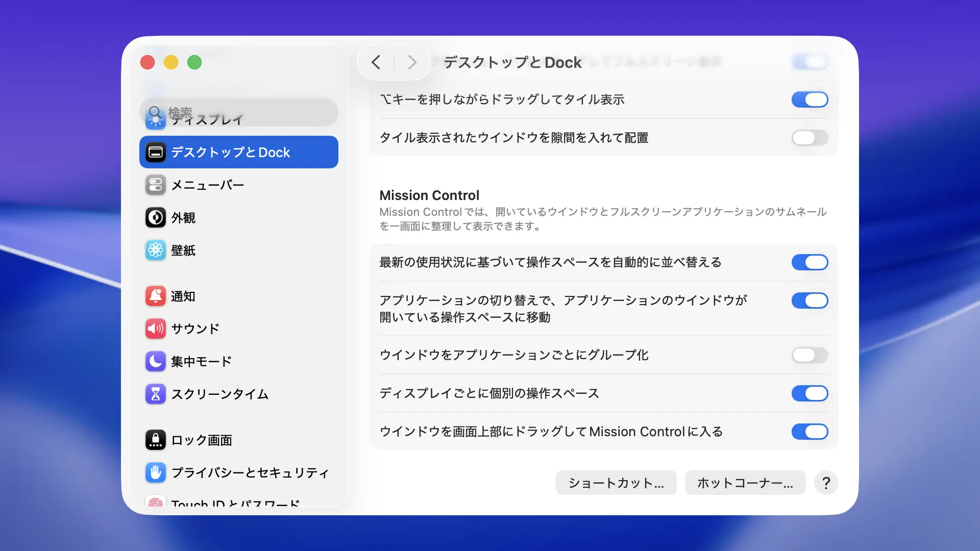Select Screen Time (スクリーンタイム) hourglass icon
This screenshot has height=551, width=980.
(155, 394)
